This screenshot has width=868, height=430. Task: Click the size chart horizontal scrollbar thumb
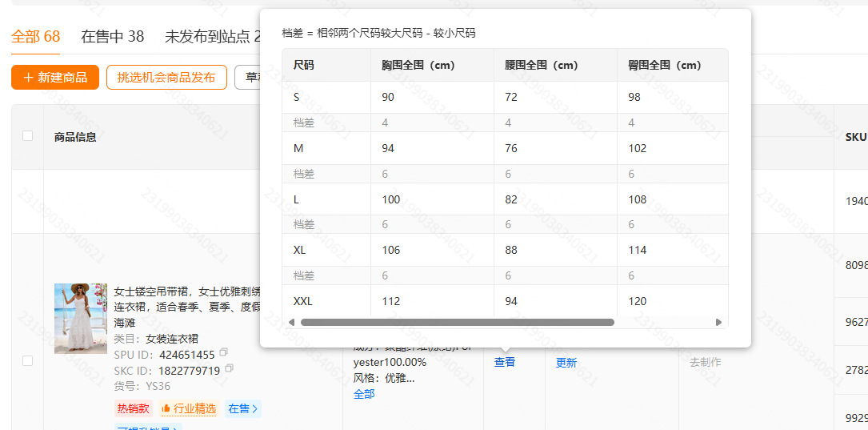click(x=458, y=322)
